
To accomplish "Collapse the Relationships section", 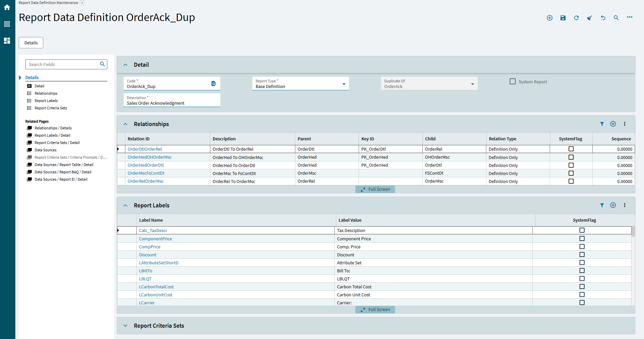I will pos(125,124).
